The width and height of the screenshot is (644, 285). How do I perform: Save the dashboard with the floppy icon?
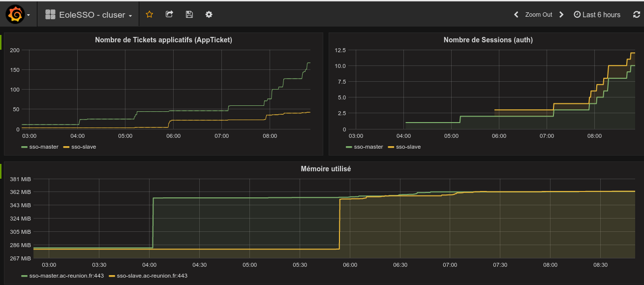pos(189,15)
